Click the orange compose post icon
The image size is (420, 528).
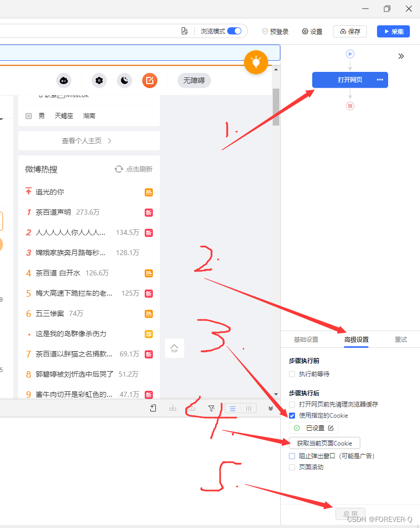point(150,80)
